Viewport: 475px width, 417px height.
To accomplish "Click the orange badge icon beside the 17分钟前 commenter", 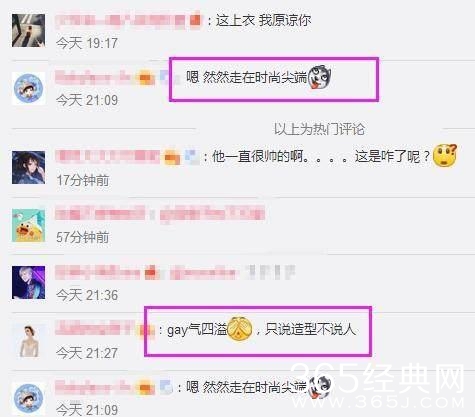I will 172,157.
